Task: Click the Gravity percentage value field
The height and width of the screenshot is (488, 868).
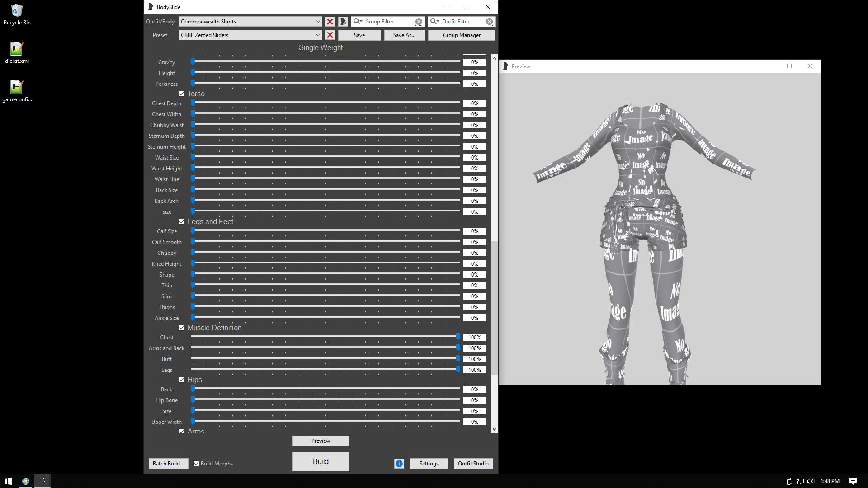Action: click(474, 62)
